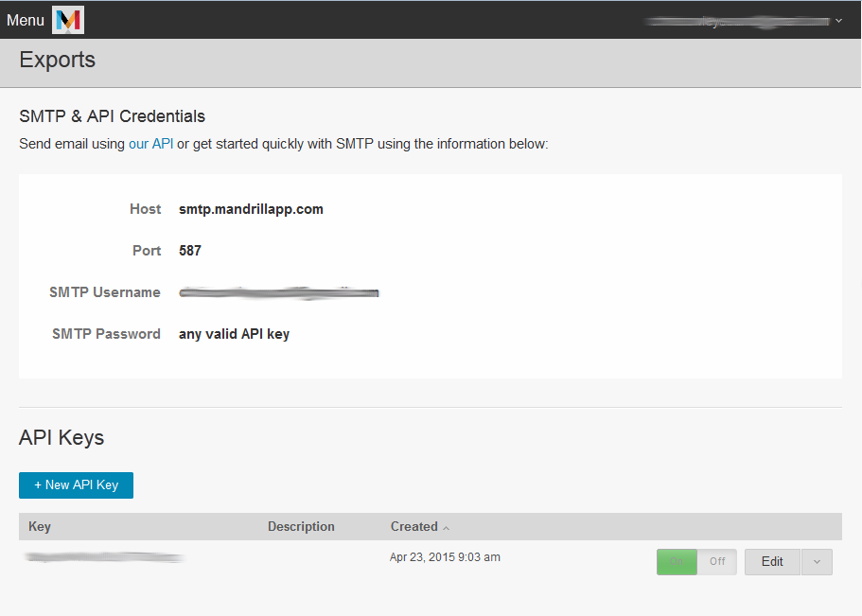862x616 pixels.
Task: Edit the API key created Apr 23
Action: click(772, 561)
